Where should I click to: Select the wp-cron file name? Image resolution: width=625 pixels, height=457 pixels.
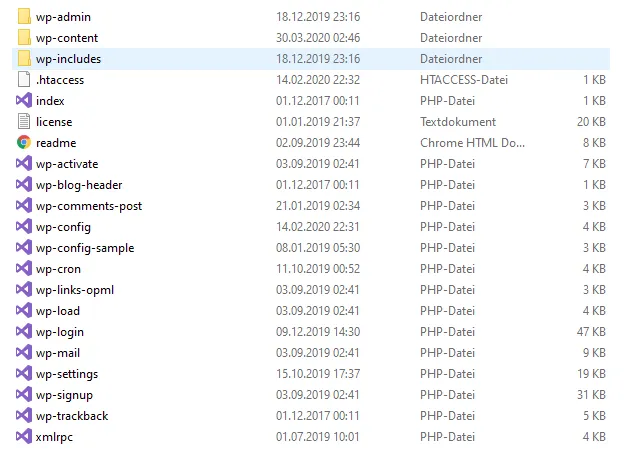[58, 269]
